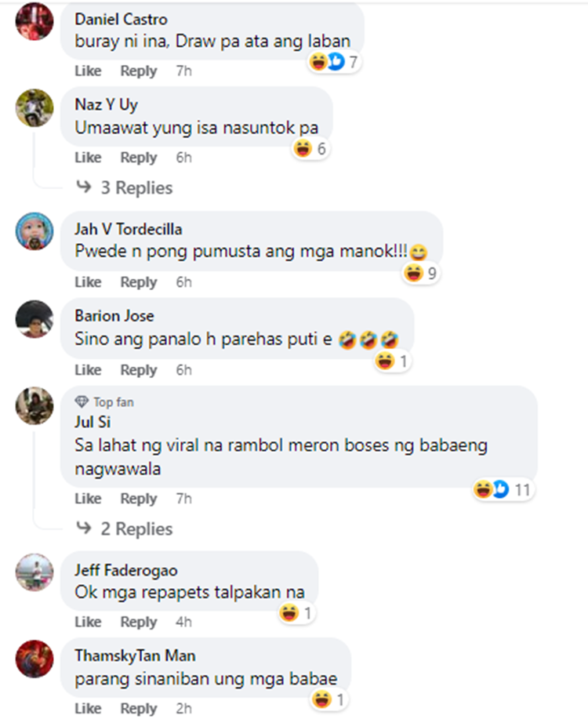Click the haha reaction on Barion Jose's comment
Screen dimensions: 588x719
click(384, 361)
